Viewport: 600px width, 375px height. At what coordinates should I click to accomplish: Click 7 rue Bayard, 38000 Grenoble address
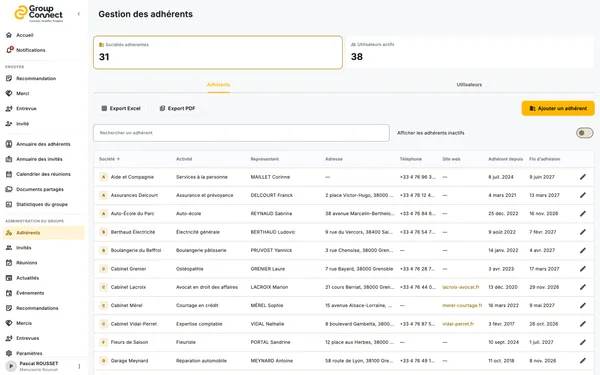point(359,269)
